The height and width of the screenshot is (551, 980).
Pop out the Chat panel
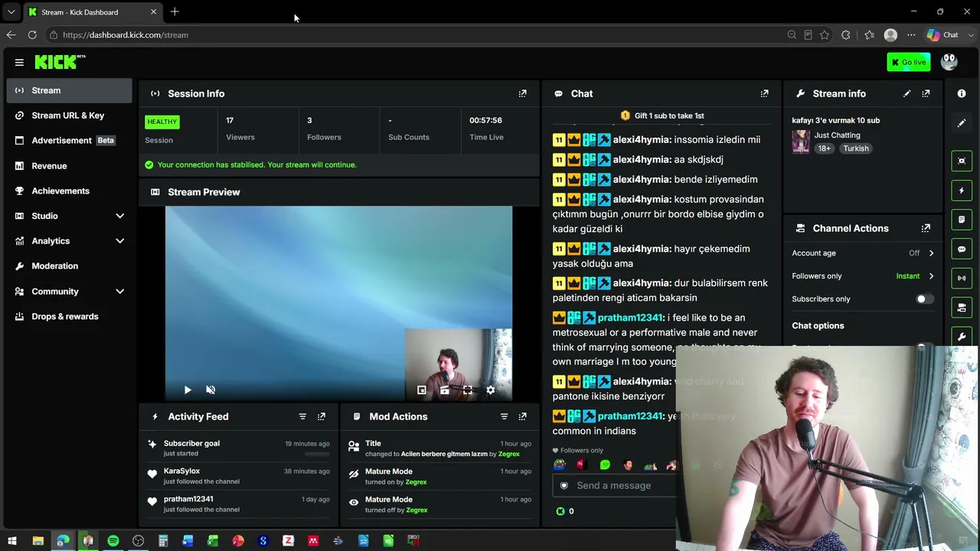coord(764,93)
